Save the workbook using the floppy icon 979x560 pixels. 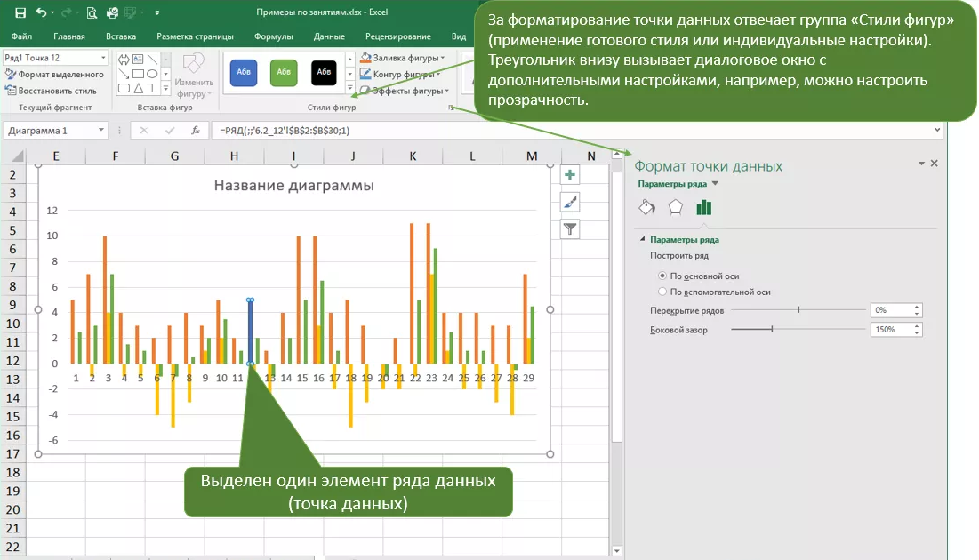point(20,12)
